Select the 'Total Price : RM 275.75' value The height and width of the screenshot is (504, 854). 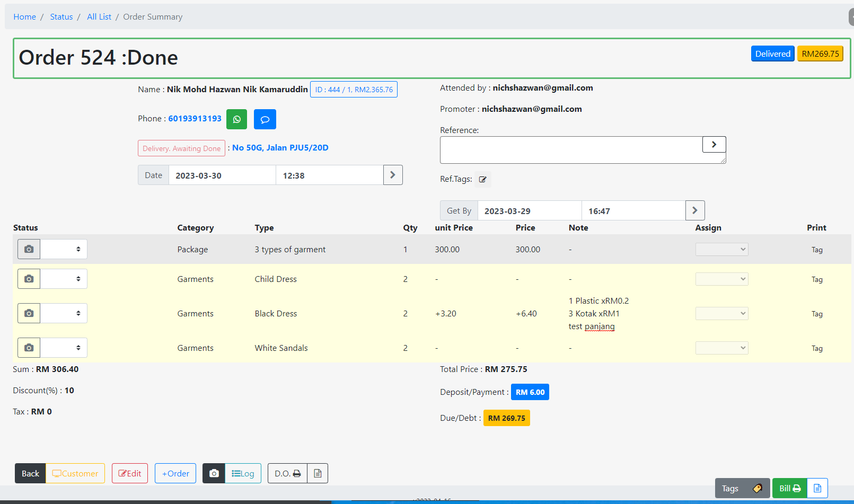[483, 369]
